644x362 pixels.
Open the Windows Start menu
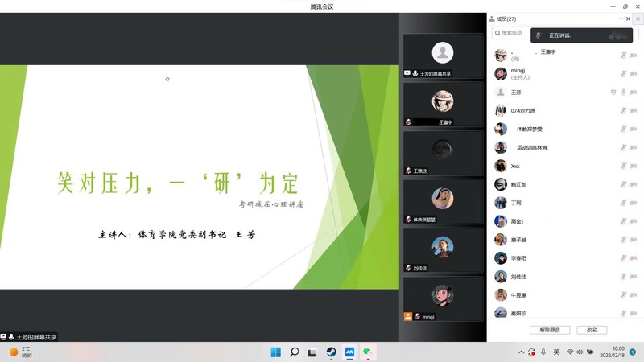point(276,352)
